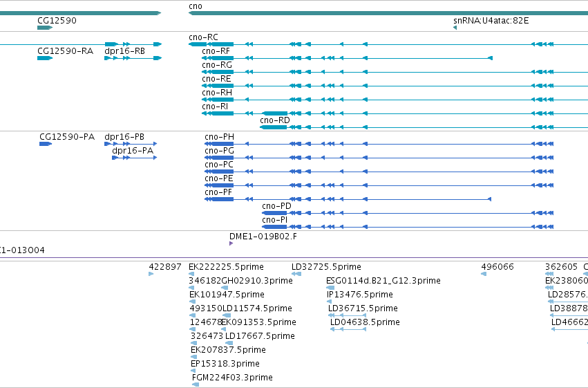Select the CG12590-RA transcript label
The image size is (588, 388).
65,51
